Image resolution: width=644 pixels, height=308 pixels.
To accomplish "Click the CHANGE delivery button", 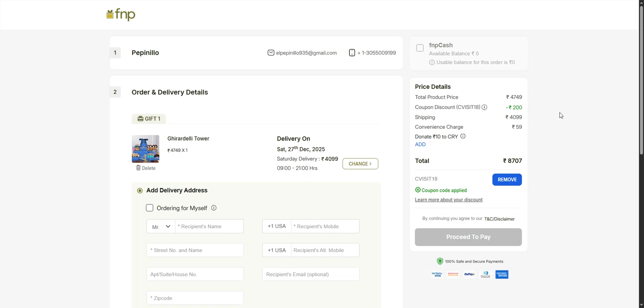I will [x=360, y=164].
